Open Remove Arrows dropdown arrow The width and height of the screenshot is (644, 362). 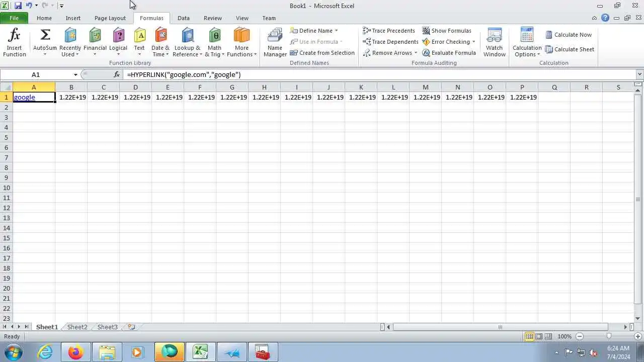click(416, 53)
